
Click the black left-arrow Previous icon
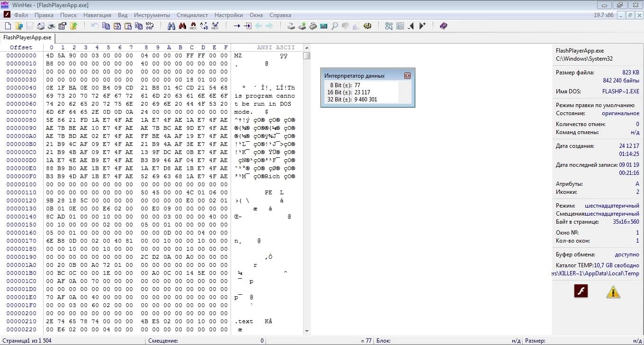(x=411, y=26)
